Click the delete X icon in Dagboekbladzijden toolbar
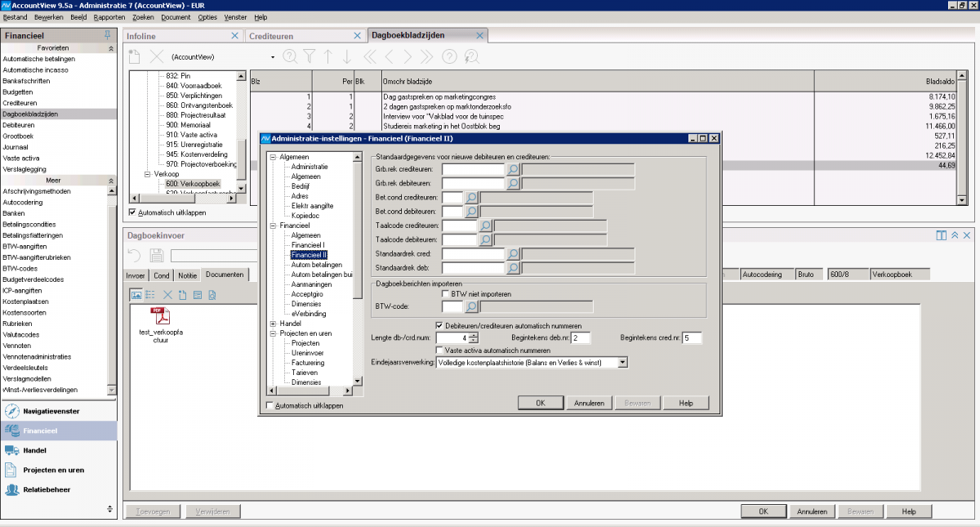Image resolution: width=980 pixels, height=527 pixels. [157, 56]
